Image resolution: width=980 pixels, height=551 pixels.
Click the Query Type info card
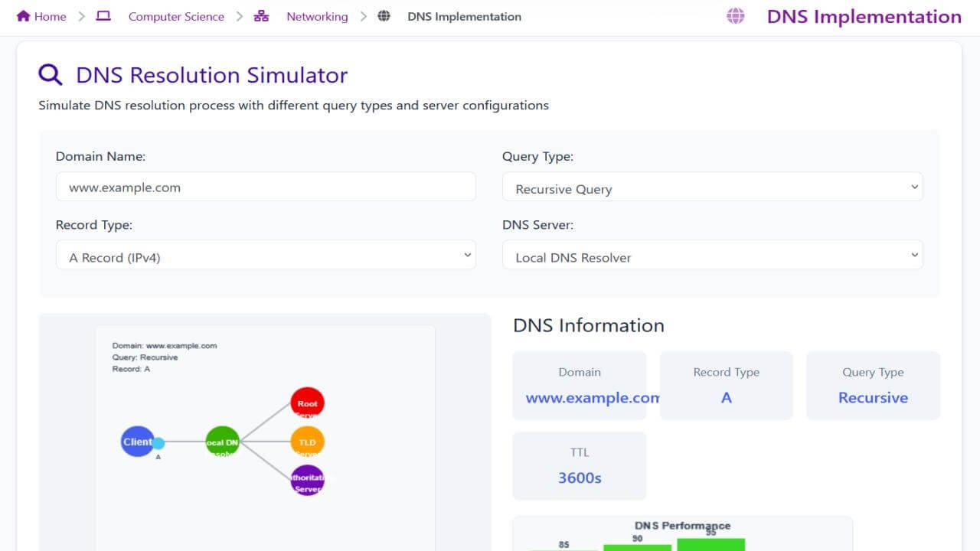(873, 386)
